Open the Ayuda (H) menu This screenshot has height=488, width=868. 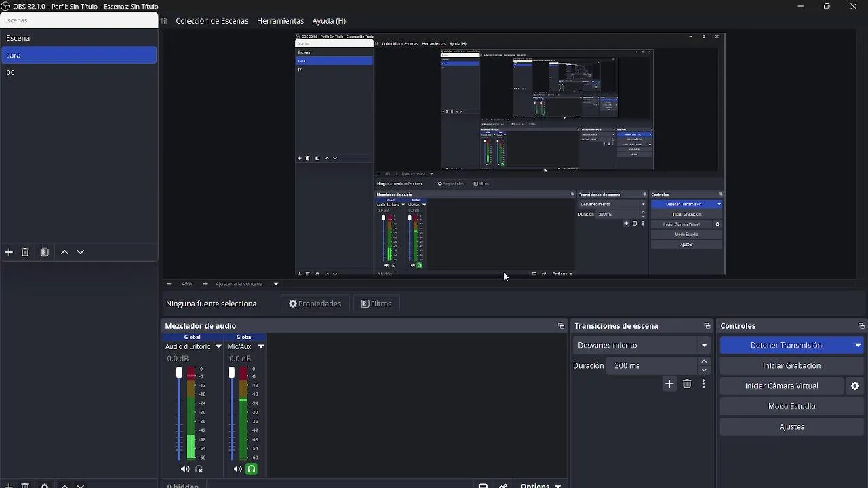click(329, 21)
